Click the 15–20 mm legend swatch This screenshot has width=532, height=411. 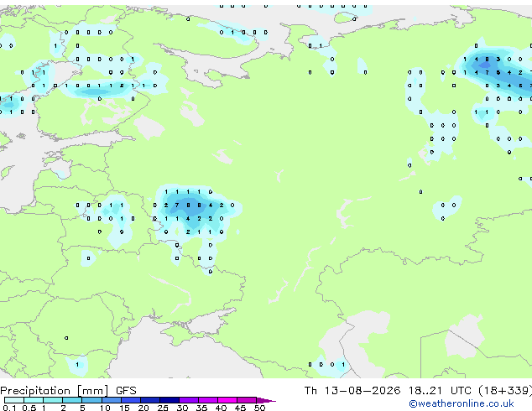coord(130,400)
